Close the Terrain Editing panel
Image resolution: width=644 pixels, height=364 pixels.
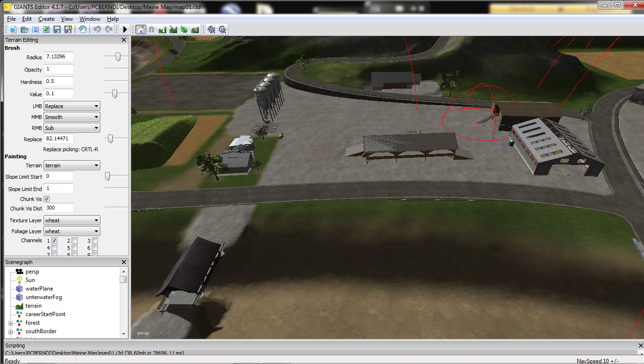click(124, 40)
